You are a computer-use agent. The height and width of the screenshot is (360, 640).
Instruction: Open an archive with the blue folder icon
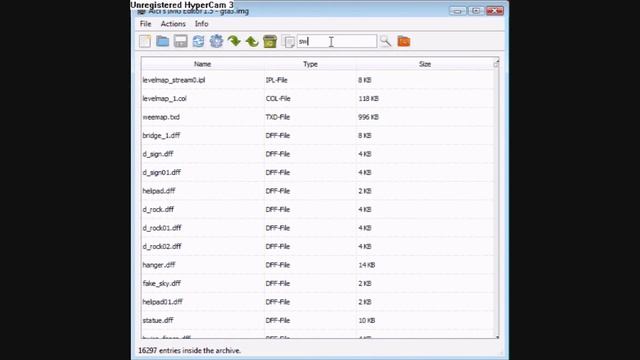pyautogui.click(x=162, y=41)
